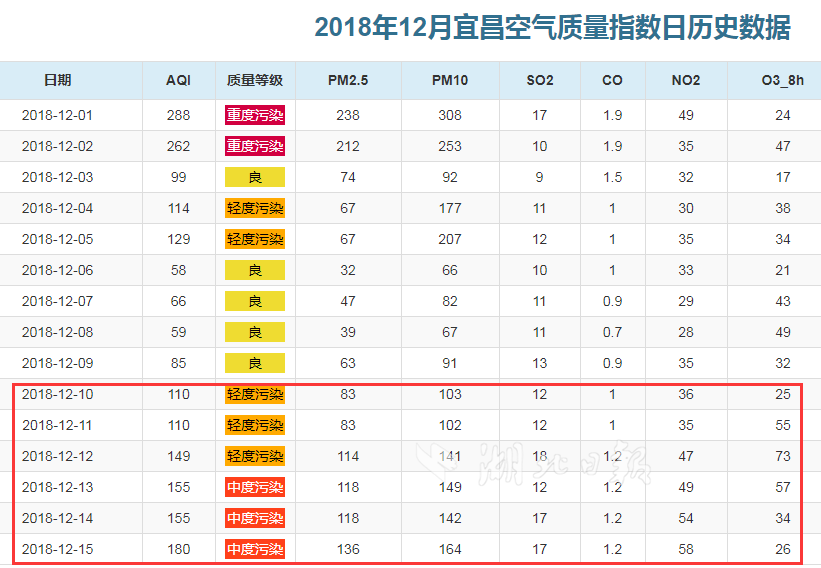Click the 重度污染 badge for 2018-12-01
Viewport: 821px width, 568px height.
255,115
